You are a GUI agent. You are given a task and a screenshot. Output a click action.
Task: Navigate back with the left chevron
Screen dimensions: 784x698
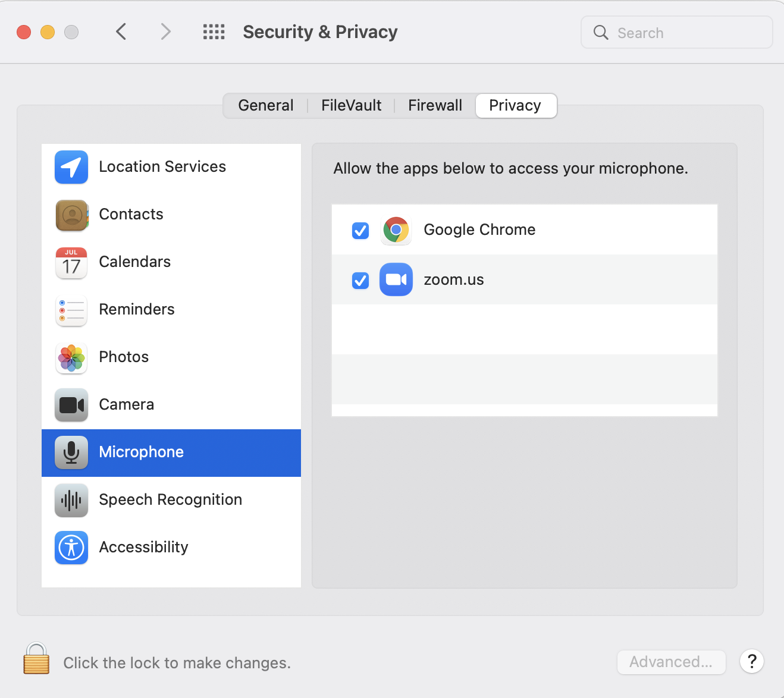121,32
